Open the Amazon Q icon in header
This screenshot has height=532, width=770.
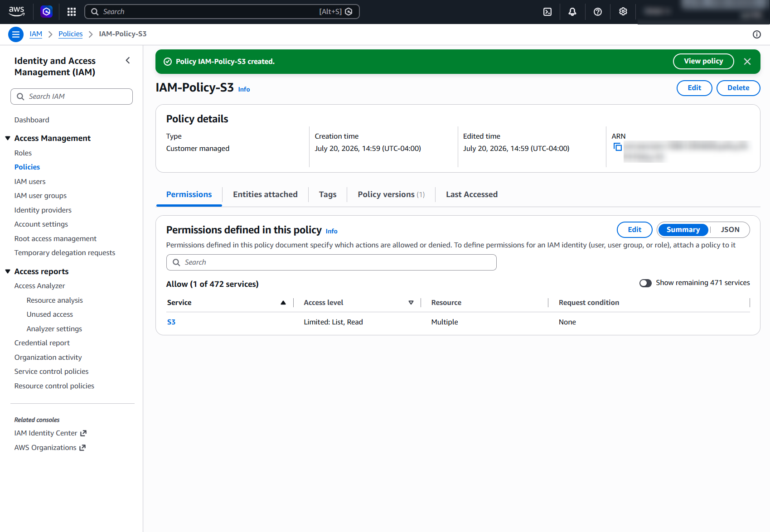tap(46, 11)
